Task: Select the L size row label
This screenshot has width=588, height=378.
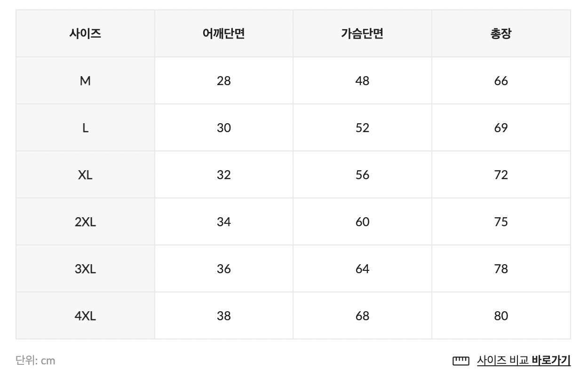Action: pyautogui.click(x=85, y=128)
